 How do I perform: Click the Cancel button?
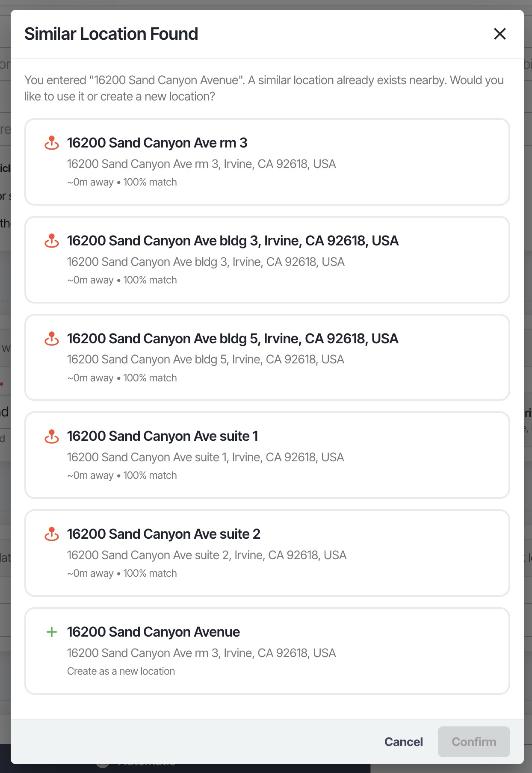(403, 742)
